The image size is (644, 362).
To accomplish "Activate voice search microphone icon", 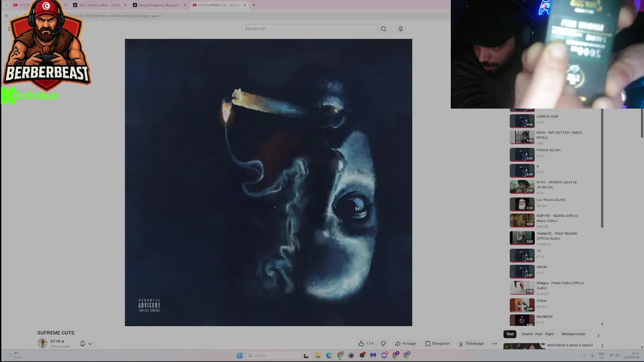I will [400, 29].
